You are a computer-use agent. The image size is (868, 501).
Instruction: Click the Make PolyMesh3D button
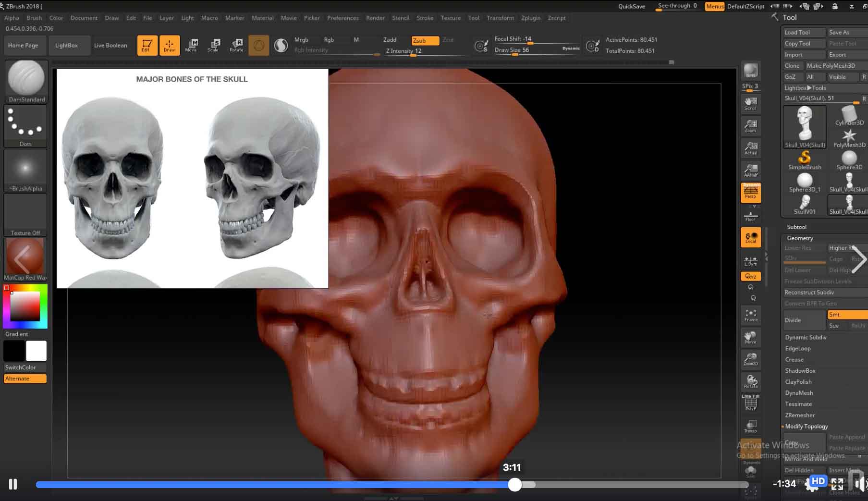click(x=831, y=66)
